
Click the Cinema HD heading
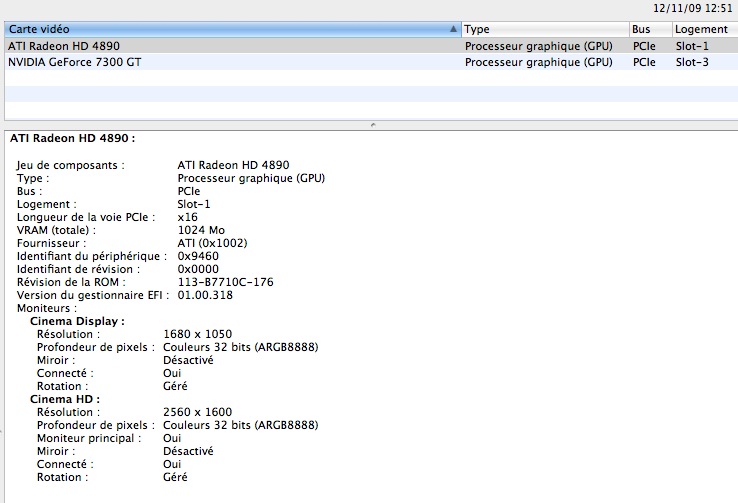point(65,399)
